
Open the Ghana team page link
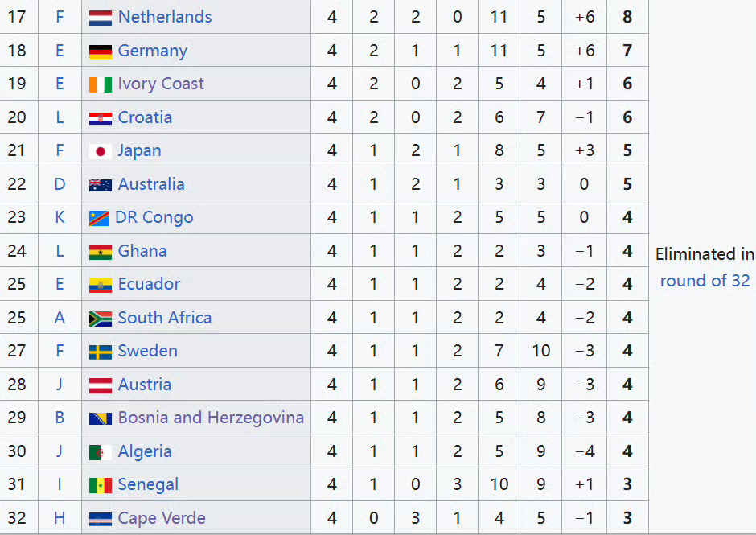click(x=142, y=251)
